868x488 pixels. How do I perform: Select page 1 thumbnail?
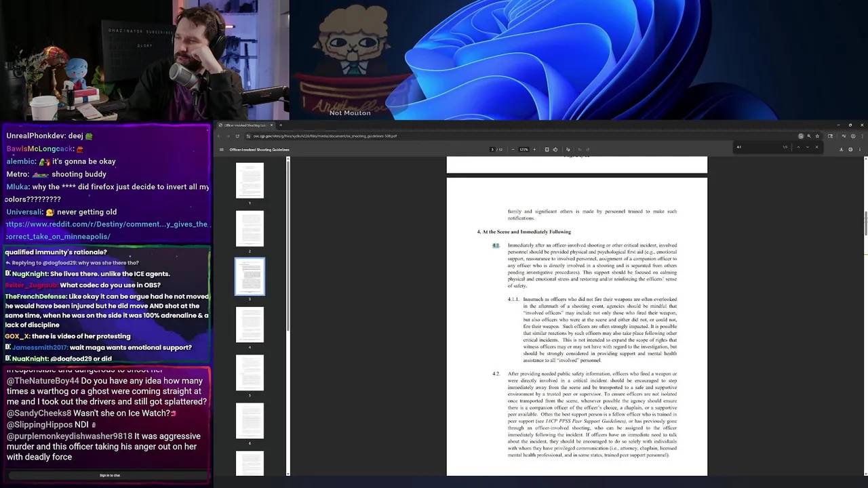tap(250, 180)
